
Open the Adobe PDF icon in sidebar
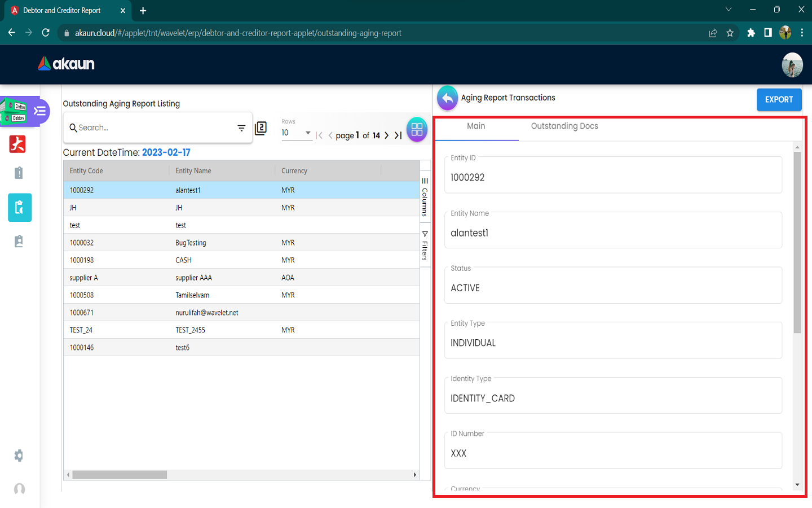17,144
